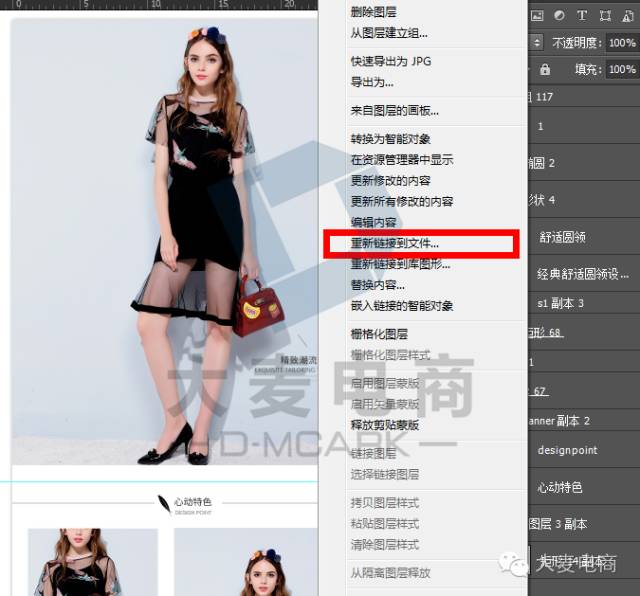Select the 经典舒适圆领设... layer
Image resolution: width=640 pixels, height=596 pixels.
[x=584, y=274]
